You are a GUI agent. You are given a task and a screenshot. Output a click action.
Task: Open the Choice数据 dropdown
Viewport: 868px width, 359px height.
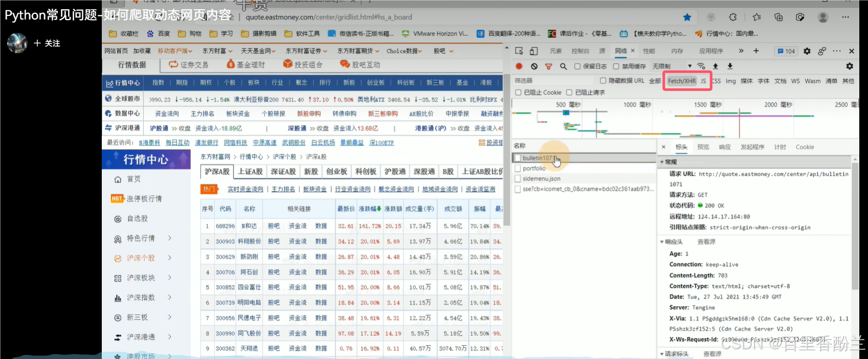tap(404, 51)
